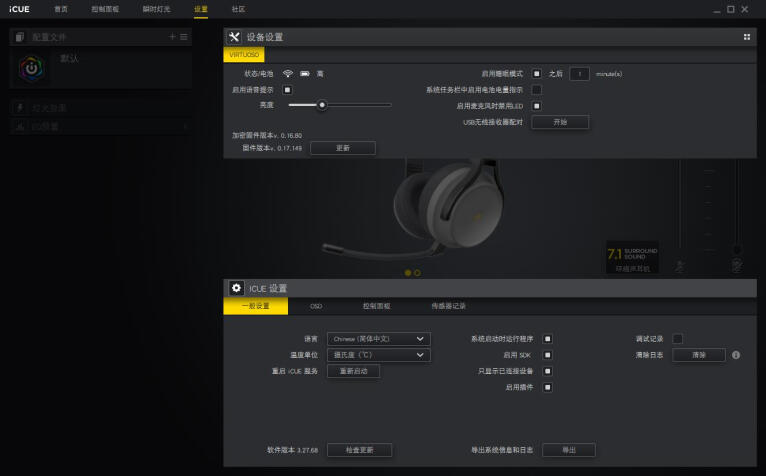Click the device settings wrench icon

tap(235, 37)
